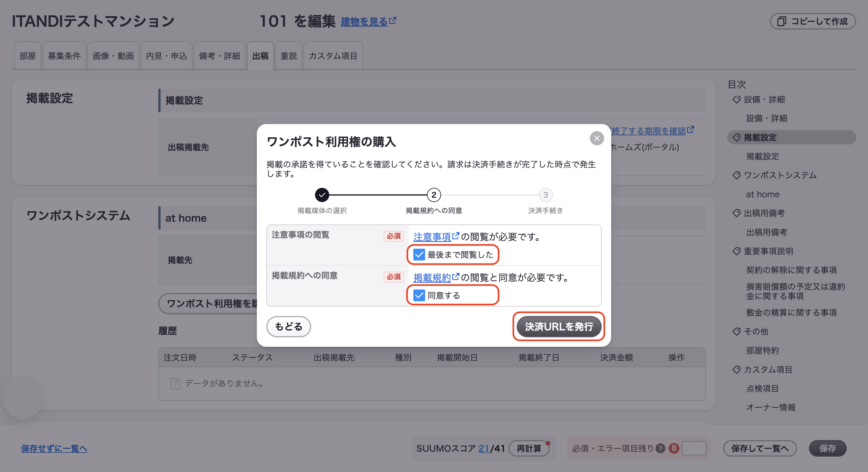Jump to オーナー情報 in 目次

pos(771,407)
